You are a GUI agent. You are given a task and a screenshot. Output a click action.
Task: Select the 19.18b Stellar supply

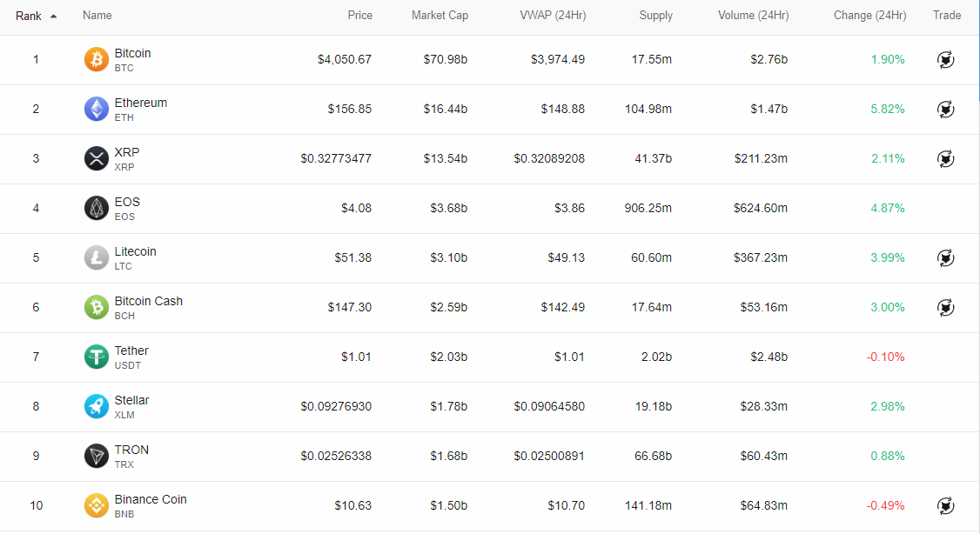pyautogui.click(x=653, y=407)
